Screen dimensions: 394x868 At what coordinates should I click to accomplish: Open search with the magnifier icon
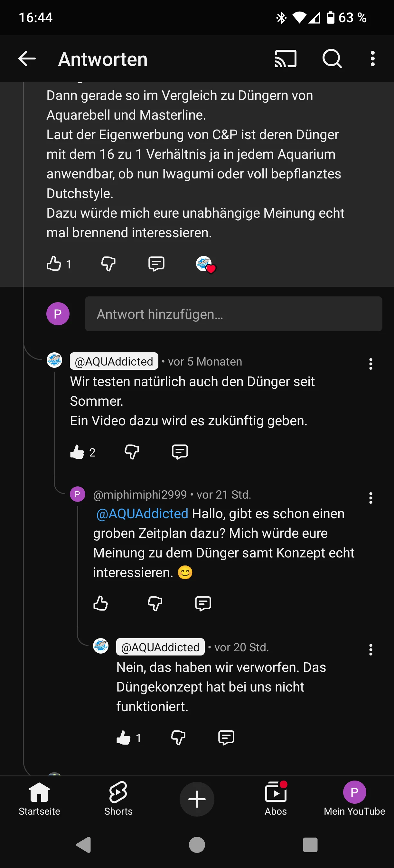click(332, 59)
